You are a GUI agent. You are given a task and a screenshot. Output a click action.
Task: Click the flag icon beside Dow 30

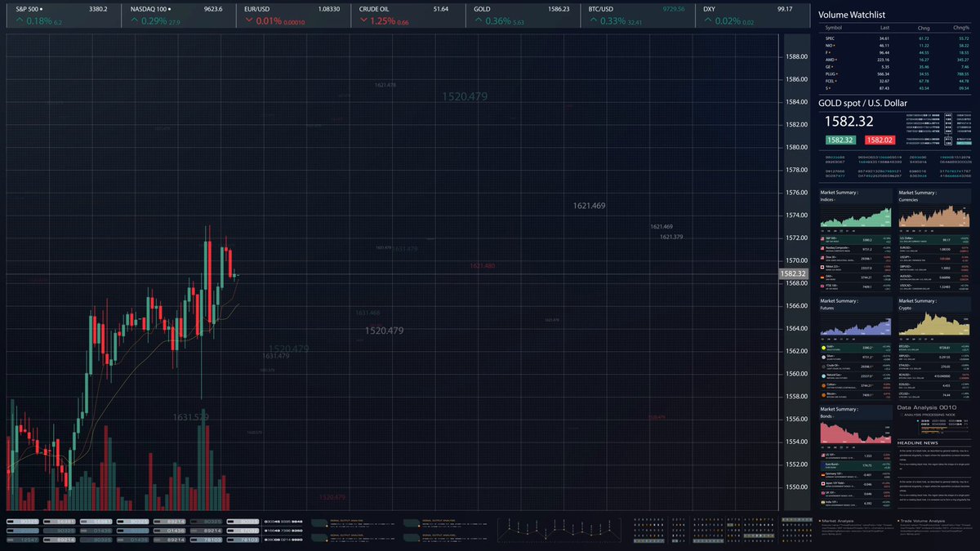pyautogui.click(x=823, y=257)
